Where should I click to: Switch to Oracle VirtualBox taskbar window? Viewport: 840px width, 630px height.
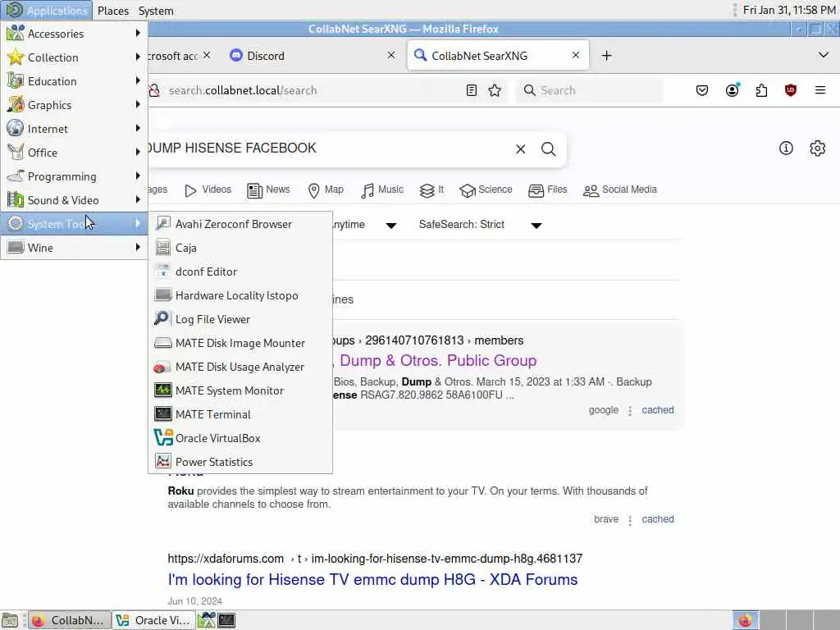coord(154,620)
